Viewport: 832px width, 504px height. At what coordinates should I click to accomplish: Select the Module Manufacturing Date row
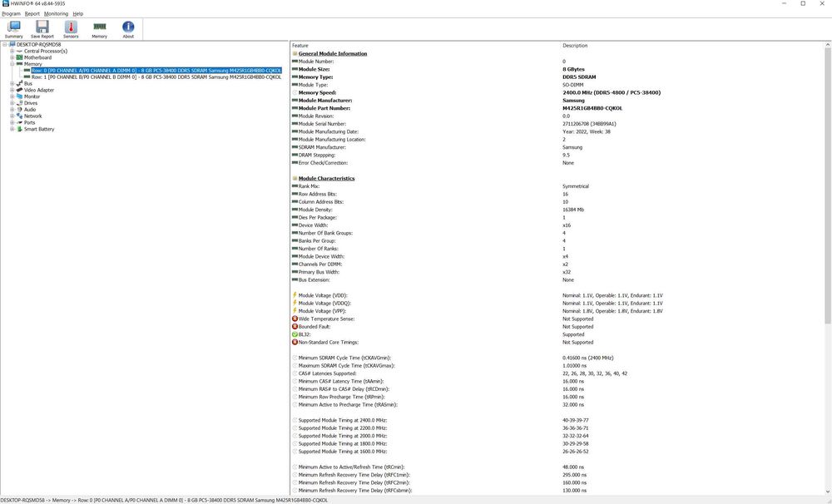557,131
